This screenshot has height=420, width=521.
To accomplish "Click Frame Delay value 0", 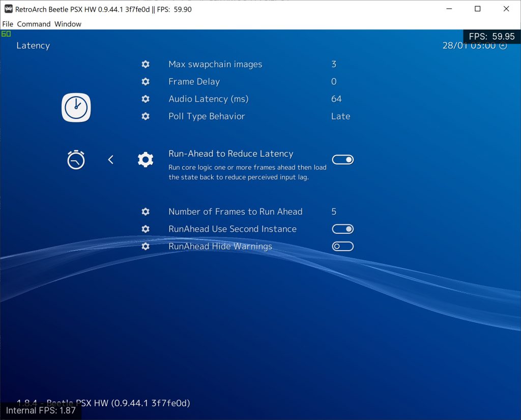I will [334, 81].
